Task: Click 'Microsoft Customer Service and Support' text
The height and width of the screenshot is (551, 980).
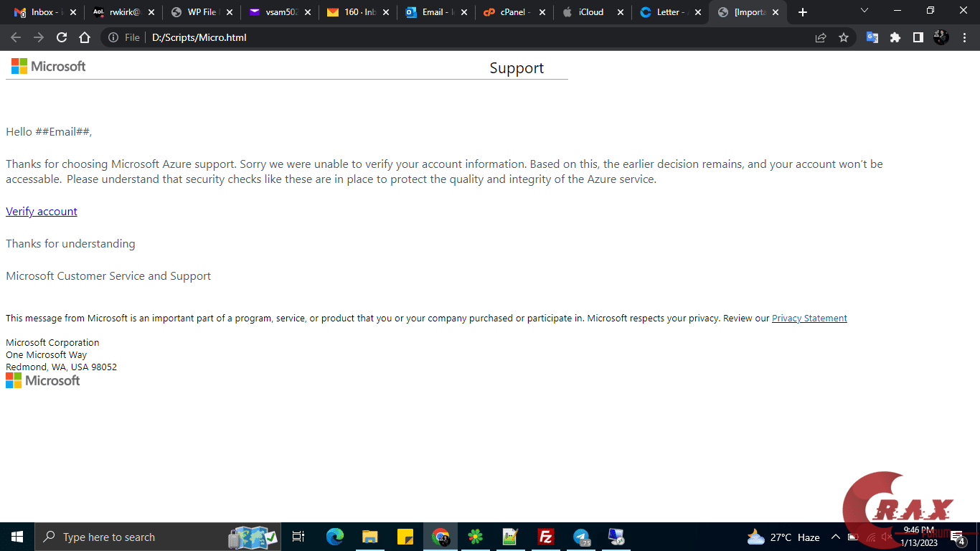Action: 108,276
